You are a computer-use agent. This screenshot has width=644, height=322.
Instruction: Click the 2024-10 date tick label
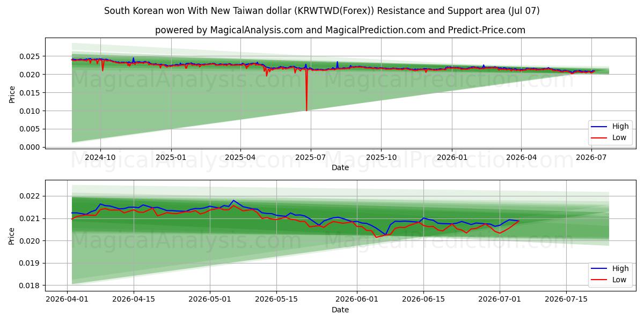[100, 157]
